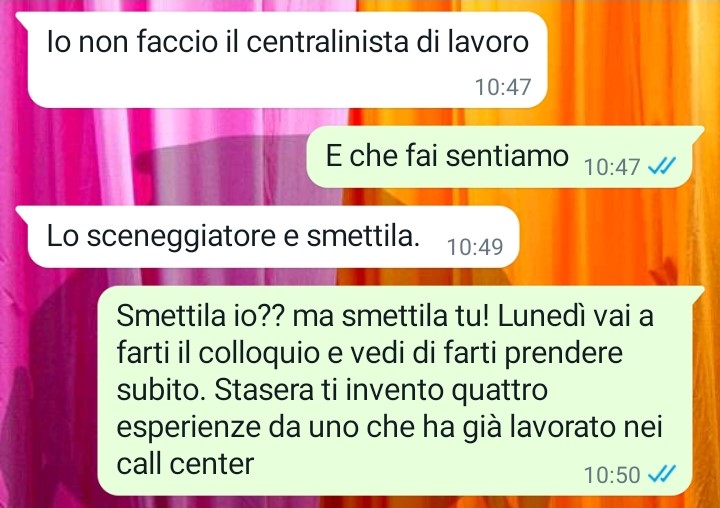Click the 10:49 timestamp
The image size is (720, 508).
(475, 247)
